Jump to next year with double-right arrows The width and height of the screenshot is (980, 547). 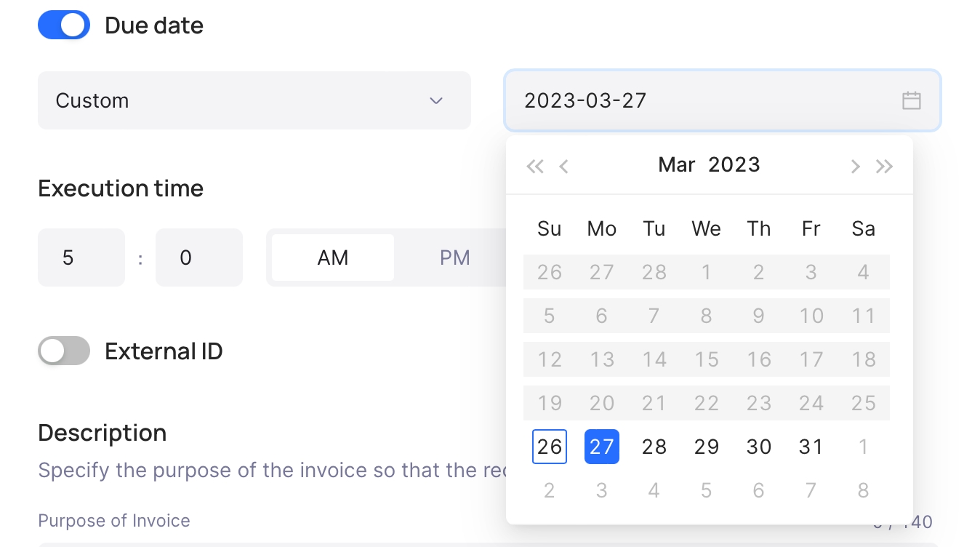884,167
